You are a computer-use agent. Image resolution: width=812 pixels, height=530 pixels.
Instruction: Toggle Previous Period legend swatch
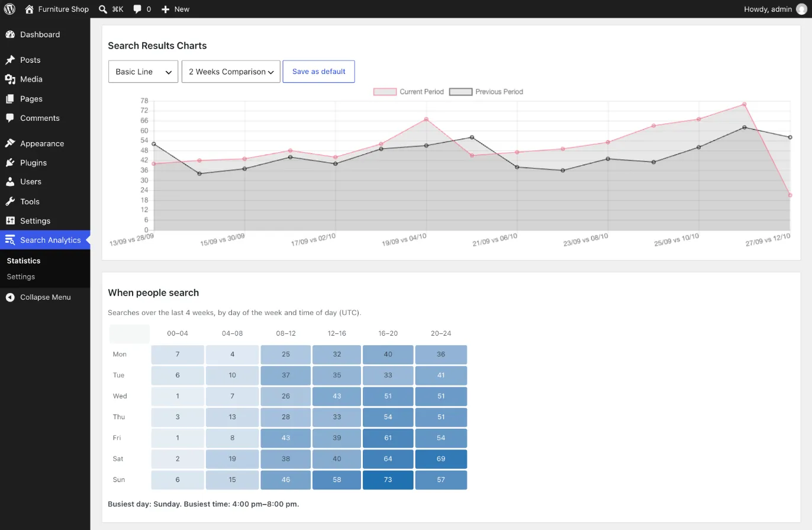click(x=460, y=92)
